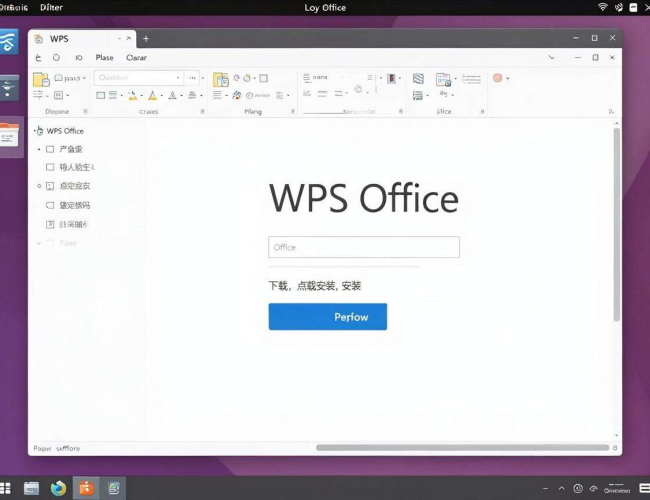Click the dark red door icon
The width and height of the screenshot is (650, 500).
(x=391, y=78)
